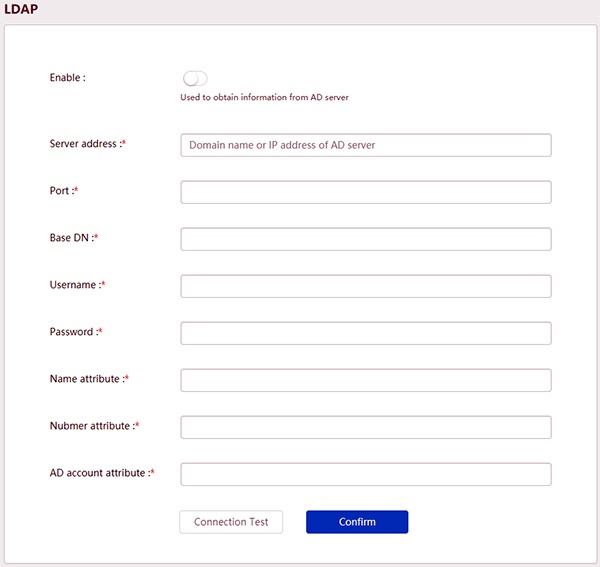Image resolution: width=600 pixels, height=567 pixels.
Task: Click the "Server address" label
Action: (84, 144)
